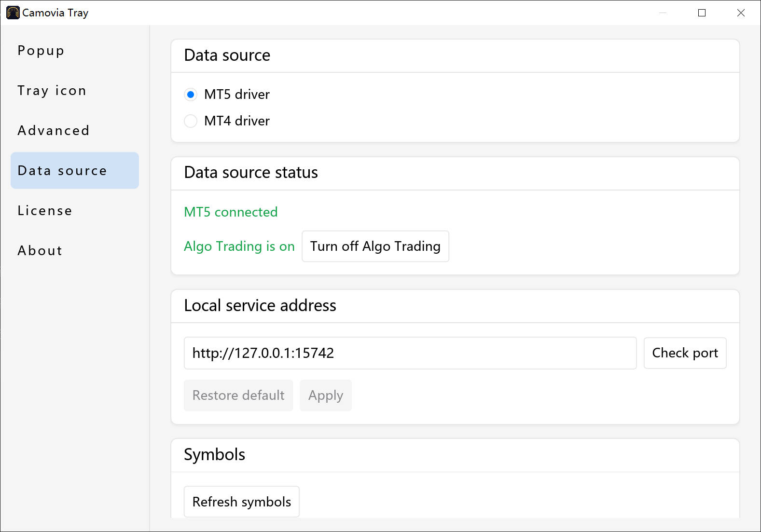Screen dimensions: 761x532
Task: Click the Camovia Tray app icon in title bar
Action: point(13,13)
